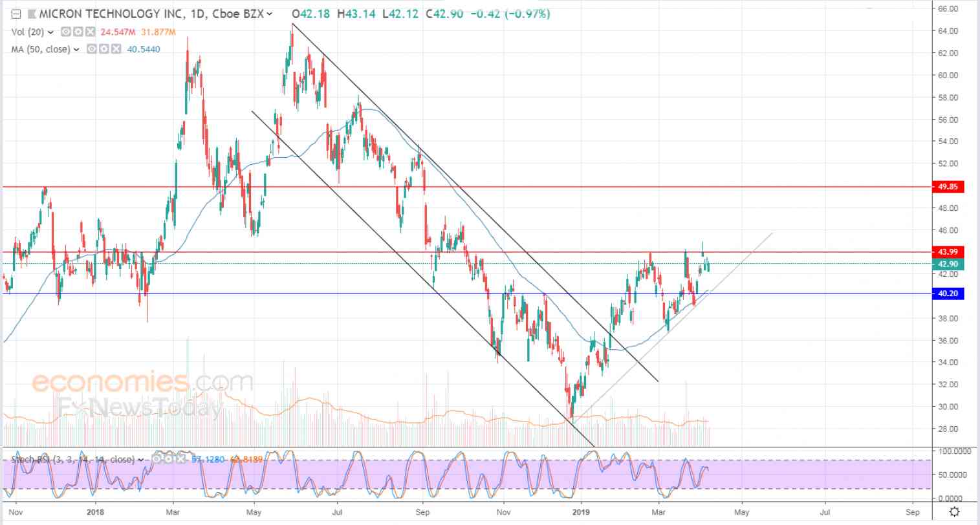This screenshot has width=980, height=525.
Task: Click the 50.0000 Stoch RSI scale label
Action: click(x=953, y=475)
